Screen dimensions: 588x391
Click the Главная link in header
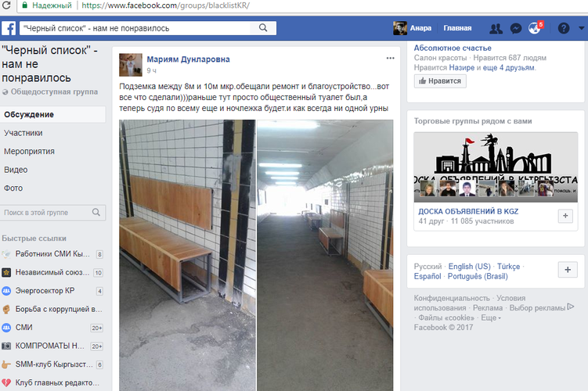[x=457, y=28]
